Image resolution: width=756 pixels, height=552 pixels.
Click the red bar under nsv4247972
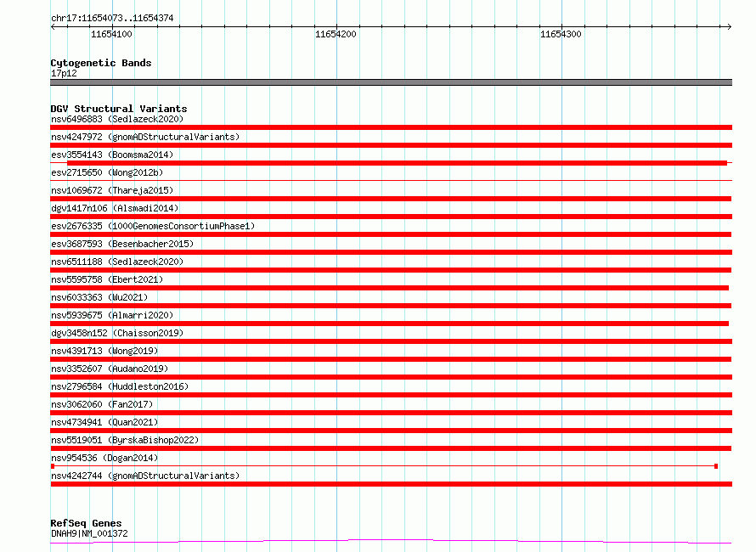391,145
